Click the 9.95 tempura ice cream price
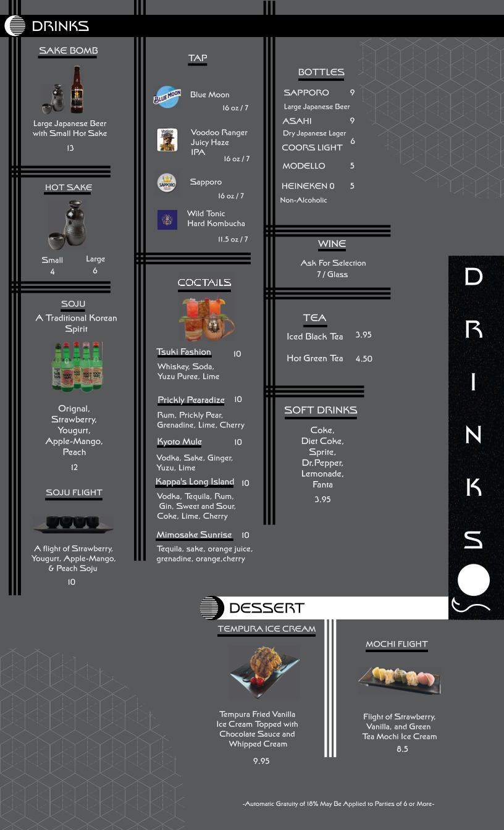The width and height of the screenshot is (504, 830). click(261, 761)
